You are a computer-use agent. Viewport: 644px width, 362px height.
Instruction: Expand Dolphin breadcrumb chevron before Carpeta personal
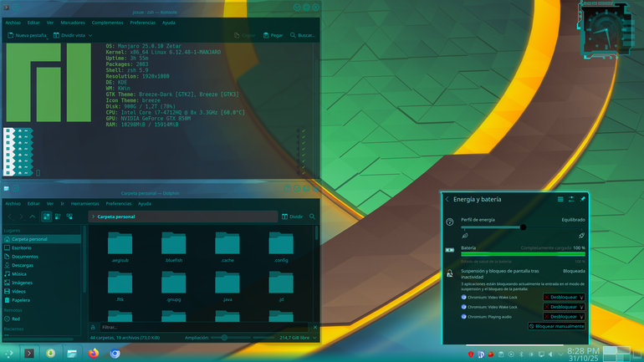coord(93,217)
